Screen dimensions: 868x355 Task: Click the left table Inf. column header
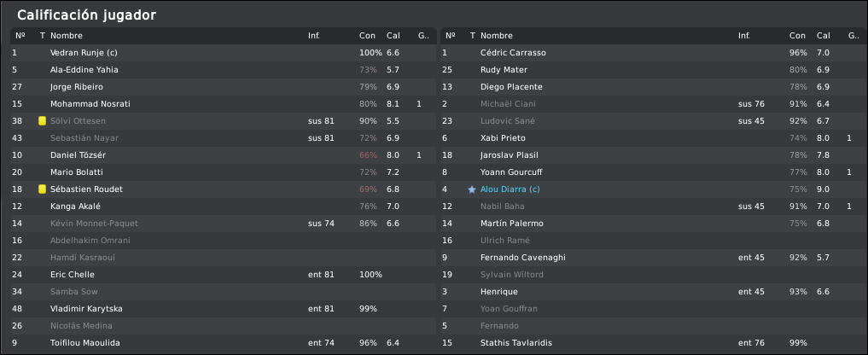tap(314, 36)
